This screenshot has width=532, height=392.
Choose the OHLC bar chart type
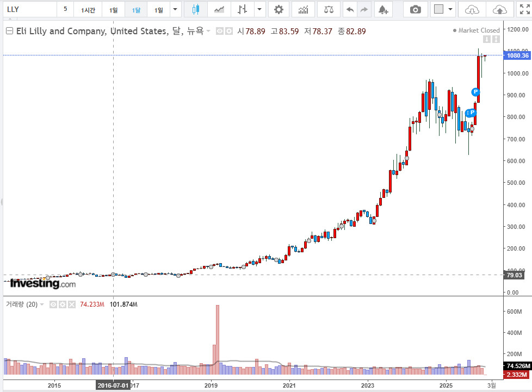[x=242, y=9]
